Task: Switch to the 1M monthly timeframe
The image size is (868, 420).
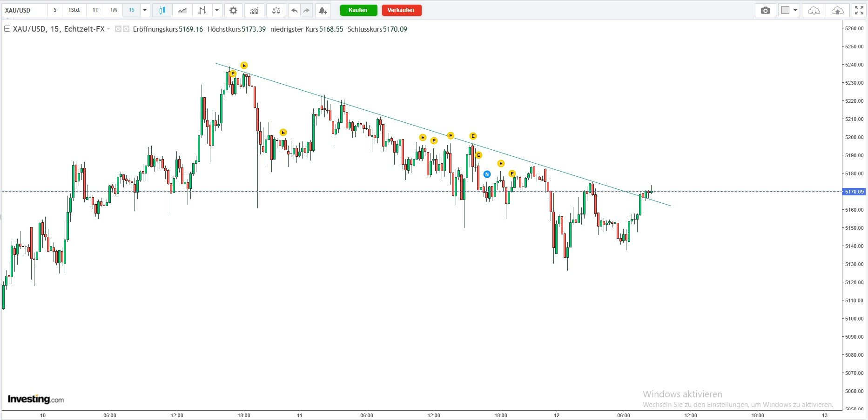Action: coord(114,10)
